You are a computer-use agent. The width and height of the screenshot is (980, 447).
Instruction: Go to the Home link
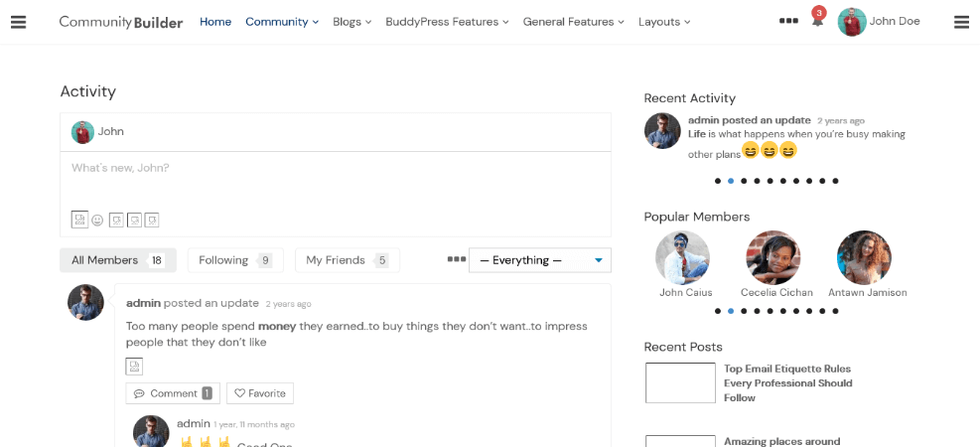pyautogui.click(x=215, y=22)
